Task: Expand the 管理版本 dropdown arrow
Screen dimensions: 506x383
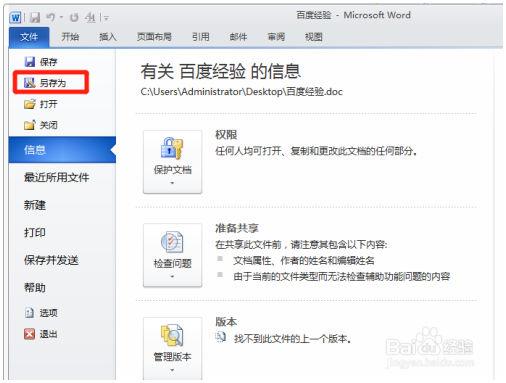Action: point(172,370)
